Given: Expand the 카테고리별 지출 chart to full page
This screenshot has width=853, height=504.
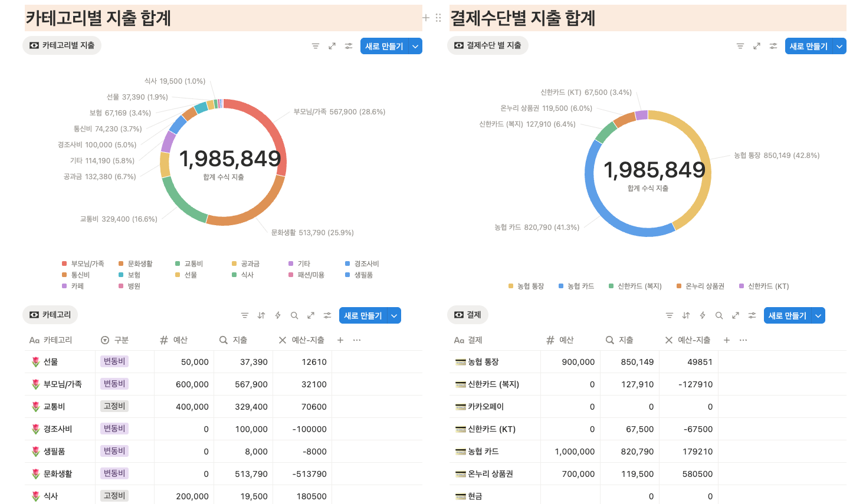Looking at the screenshot, I should pyautogui.click(x=332, y=45).
